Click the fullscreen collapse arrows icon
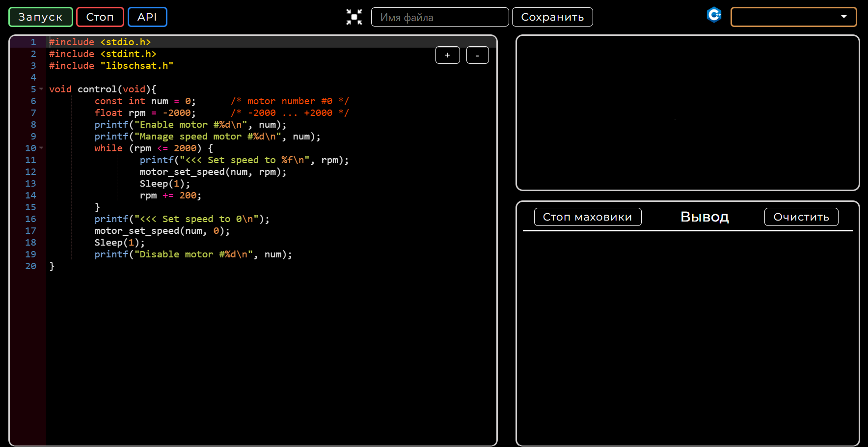The height and width of the screenshot is (447, 868). point(353,17)
